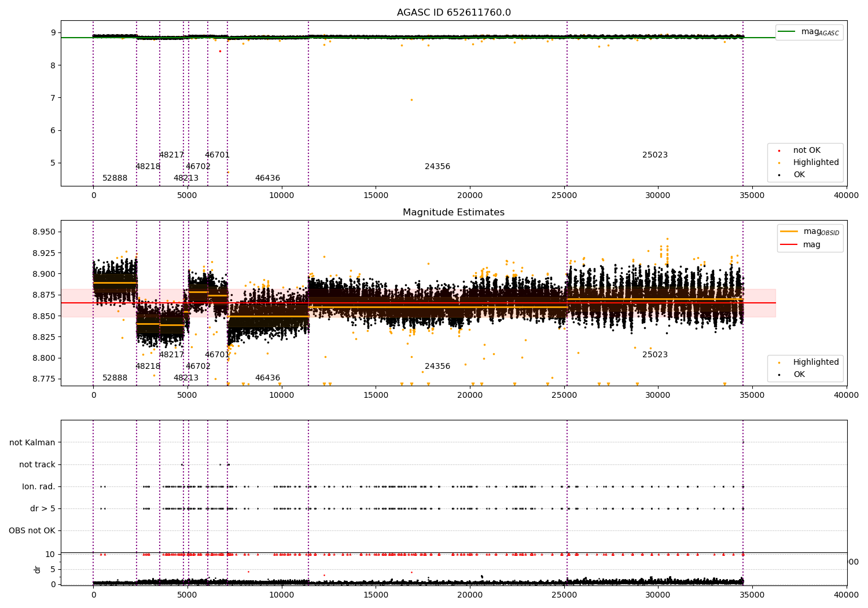Screen dimensions: 868x608
Task: Click label 48217 in Magnitude Estimates plot
Action: (x=171, y=355)
